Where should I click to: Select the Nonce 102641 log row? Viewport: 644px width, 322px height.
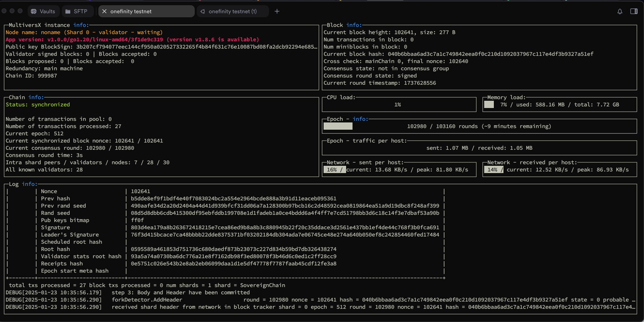(225, 192)
